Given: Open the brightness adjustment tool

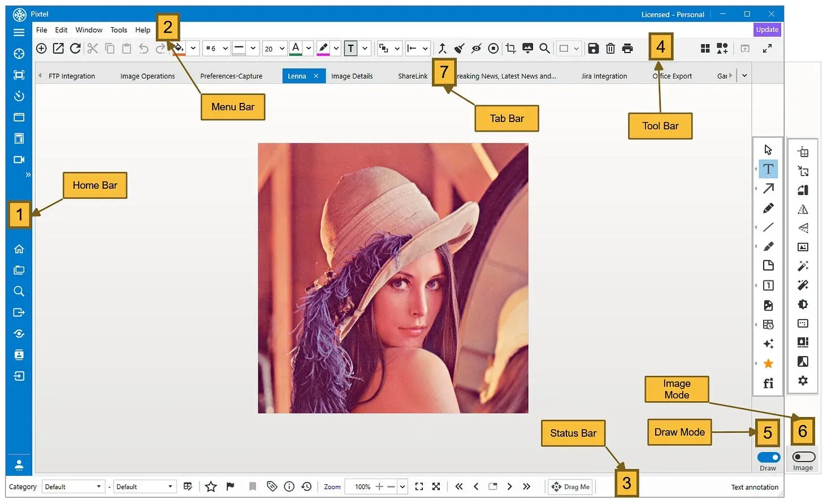Looking at the screenshot, I should pos(803,305).
